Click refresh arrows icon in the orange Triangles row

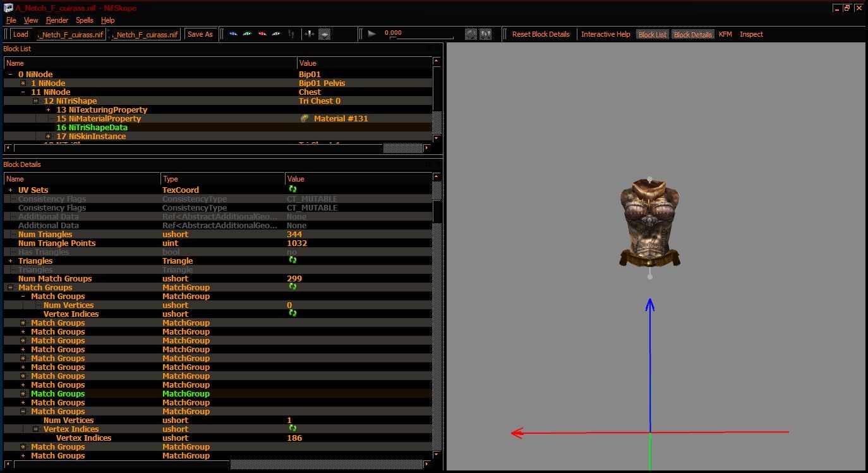click(292, 260)
